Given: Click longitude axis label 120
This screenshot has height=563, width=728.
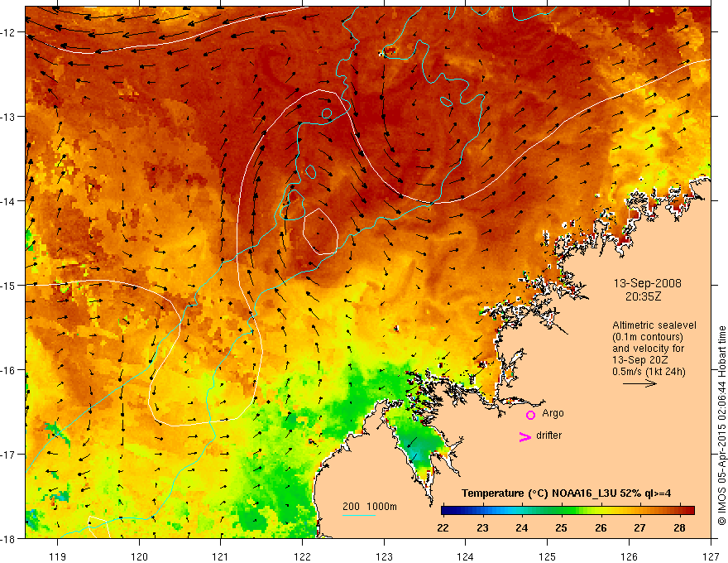Looking at the screenshot, I should 139,557.
